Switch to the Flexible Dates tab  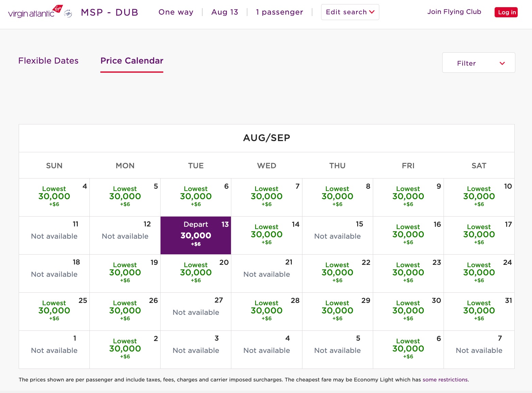pos(48,61)
